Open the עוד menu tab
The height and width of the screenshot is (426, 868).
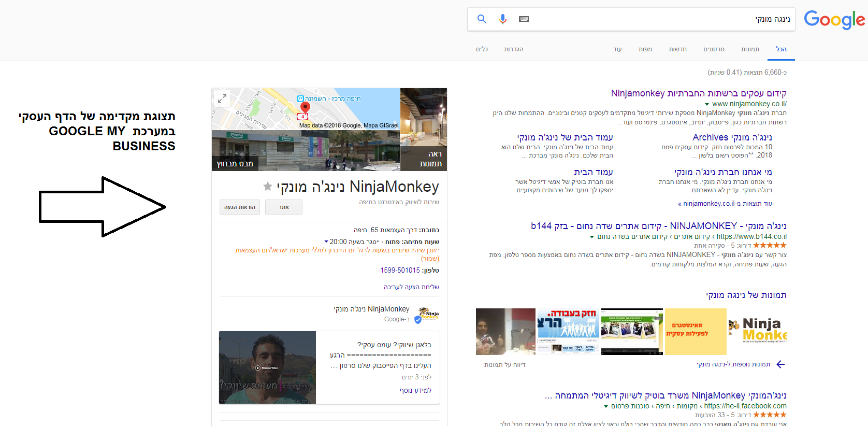tap(617, 49)
